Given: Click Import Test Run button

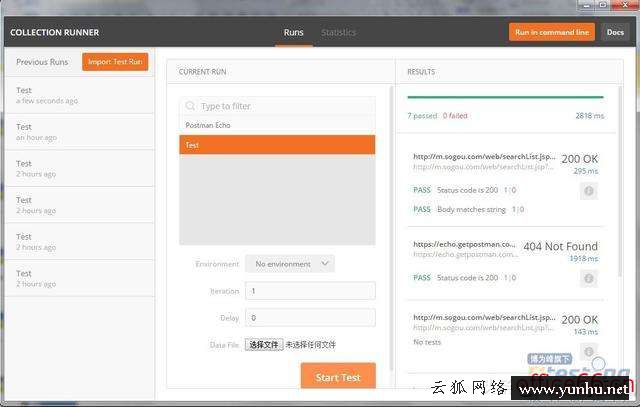Looking at the screenshot, I should (115, 62).
